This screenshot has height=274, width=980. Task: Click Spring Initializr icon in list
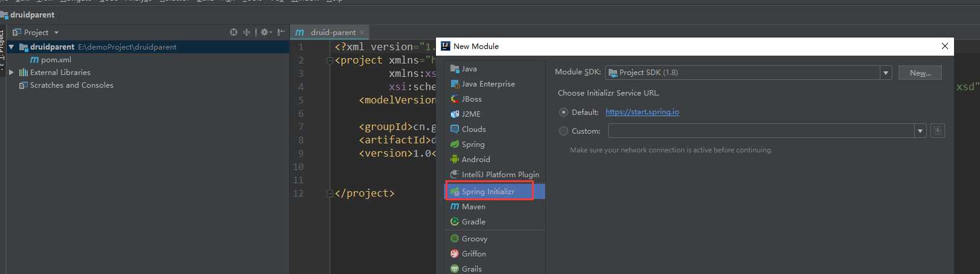(455, 192)
